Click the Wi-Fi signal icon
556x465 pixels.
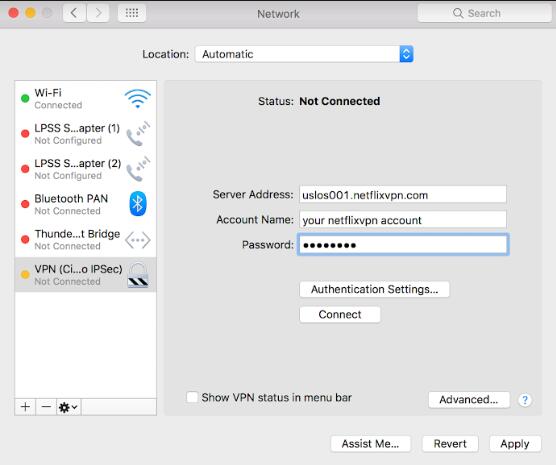tap(138, 99)
